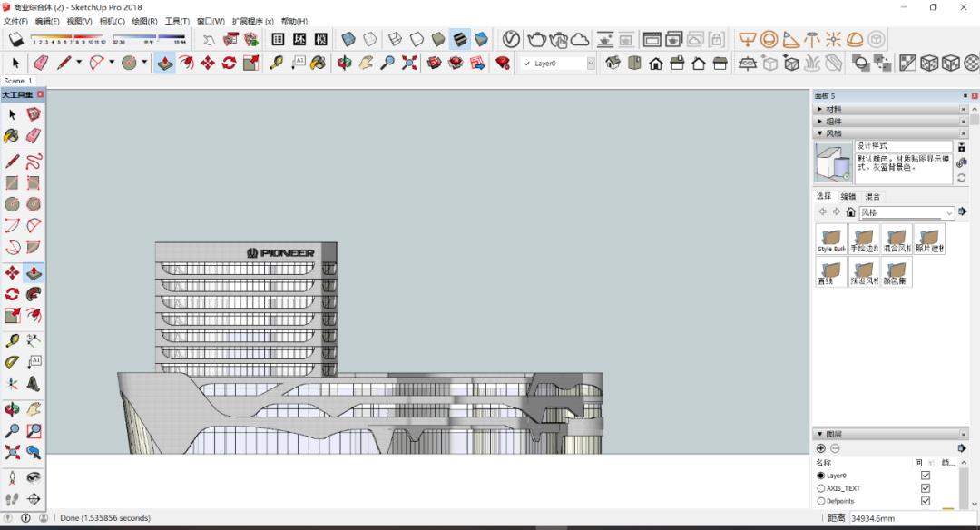Start V-Ray teapot render
The height and width of the screenshot is (530, 980).
pos(536,39)
